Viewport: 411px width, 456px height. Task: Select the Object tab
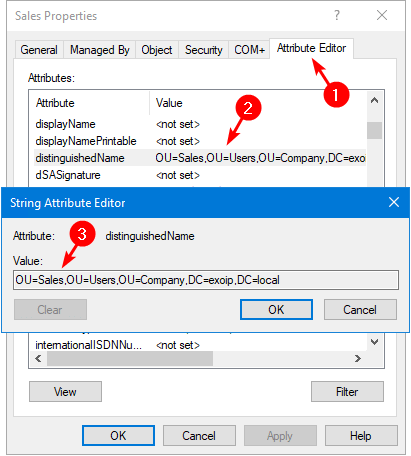click(x=157, y=50)
